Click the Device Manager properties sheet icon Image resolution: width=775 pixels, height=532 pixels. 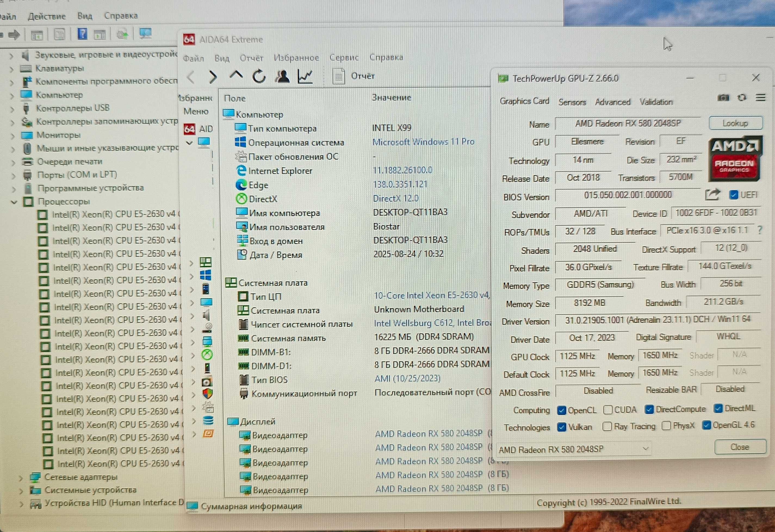[60, 34]
